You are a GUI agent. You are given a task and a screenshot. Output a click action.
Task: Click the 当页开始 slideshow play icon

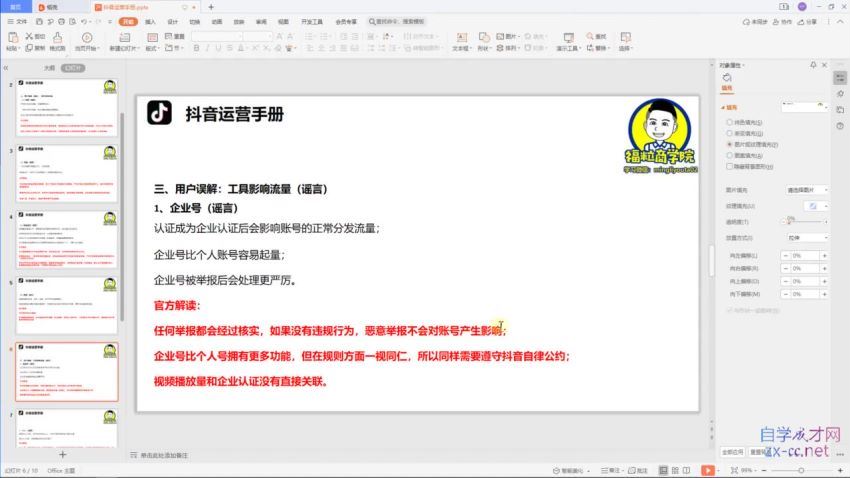(x=87, y=38)
